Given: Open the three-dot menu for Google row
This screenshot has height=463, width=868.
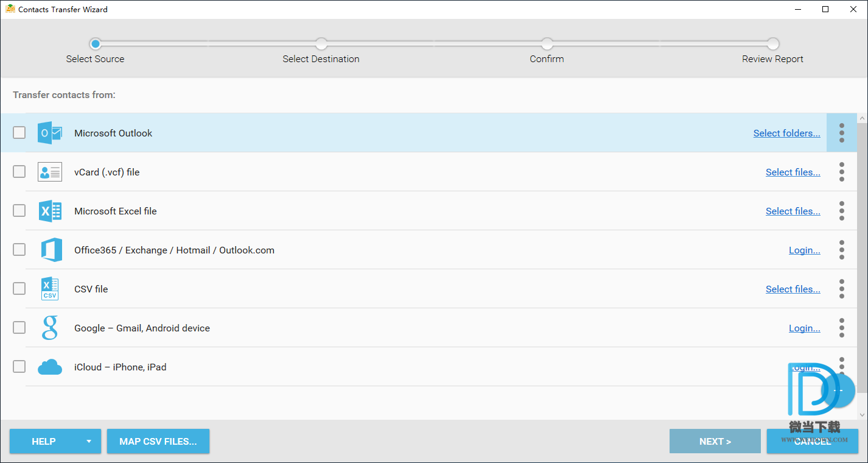Looking at the screenshot, I should (x=842, y=328).
